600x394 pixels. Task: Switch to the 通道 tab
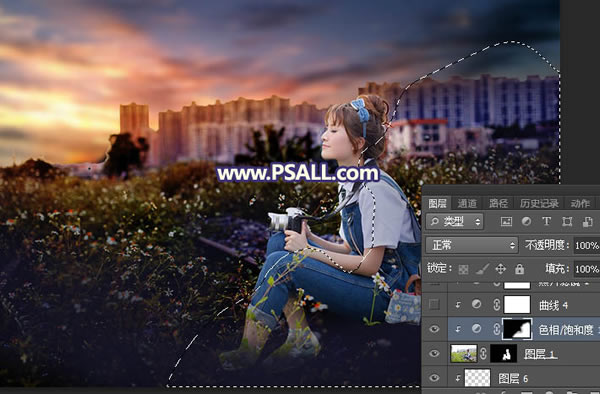[467, 204]
